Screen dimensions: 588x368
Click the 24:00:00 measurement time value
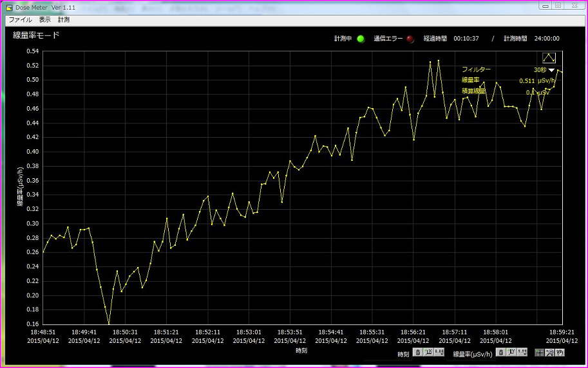pyautogui.click(x=545, y=39)
